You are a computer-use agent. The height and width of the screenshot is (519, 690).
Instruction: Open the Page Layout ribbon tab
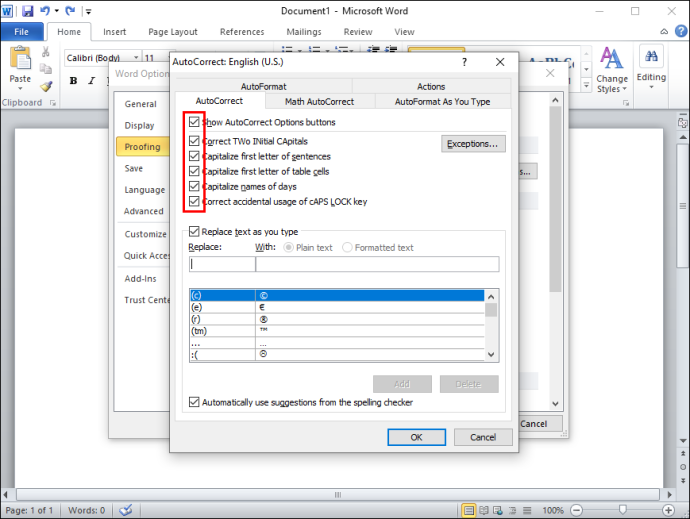(173, 32)
